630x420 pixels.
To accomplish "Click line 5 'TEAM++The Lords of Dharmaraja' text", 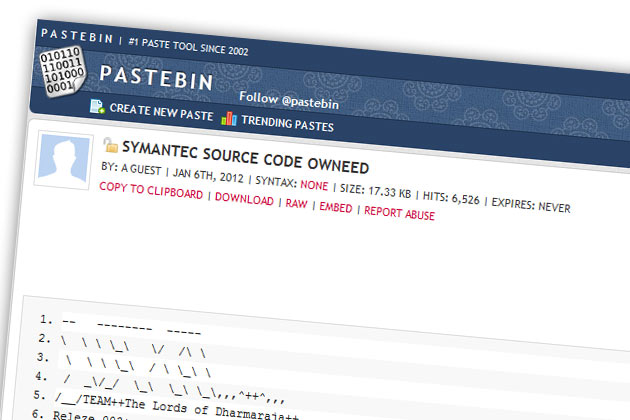I will coord(189,408).
